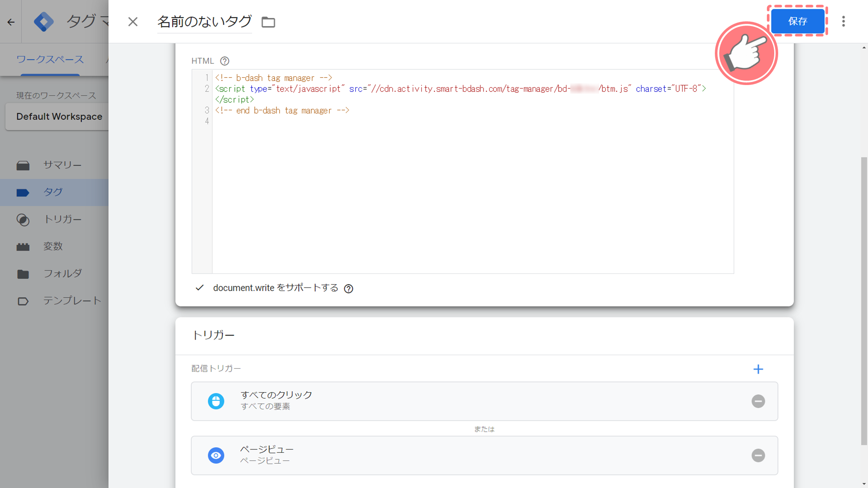Image resolution: width=868 pixels, height=488 pixels.
Task: Click the eye icon of ページビュー trigger
Action: pos(216,455)
